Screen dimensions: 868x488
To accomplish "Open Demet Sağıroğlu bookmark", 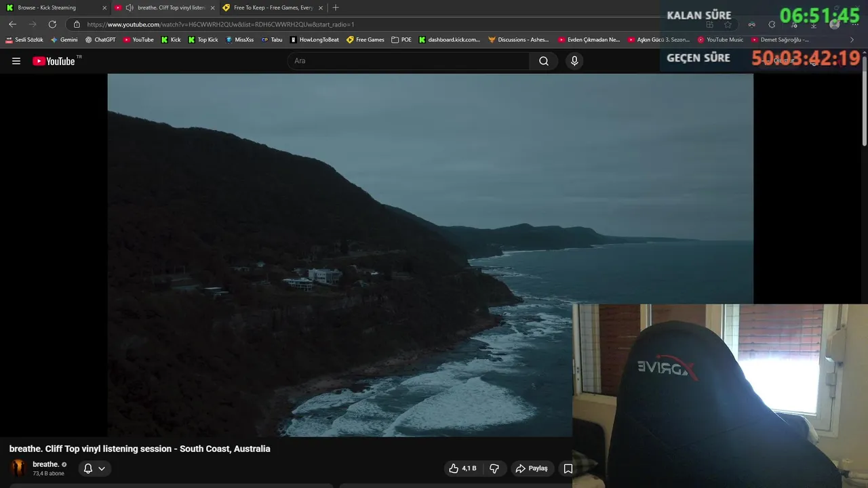I will (780, 40).
